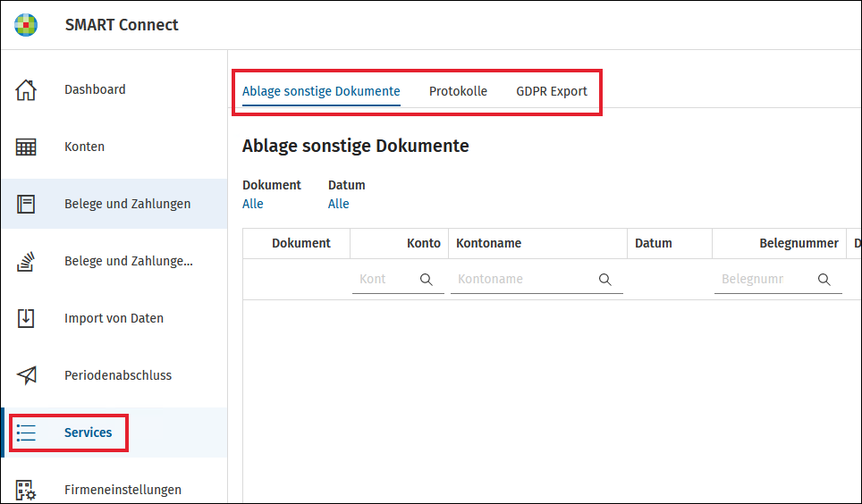Viewport: 862px width, 504px height.
Task: Click the search magnifier in the Belegnummer filter
Action: (x=824, y=279)
